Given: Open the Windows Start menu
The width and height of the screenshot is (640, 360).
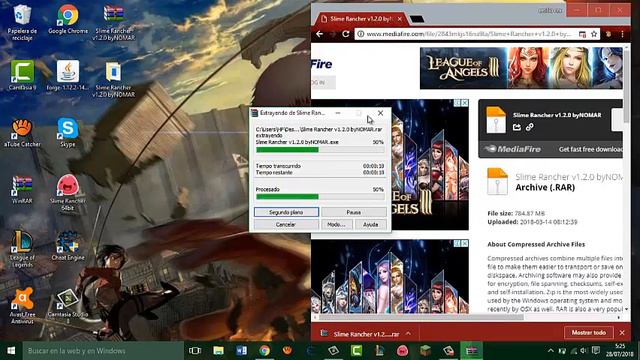Looking at the screenshot, I should [x=11, y=351].
